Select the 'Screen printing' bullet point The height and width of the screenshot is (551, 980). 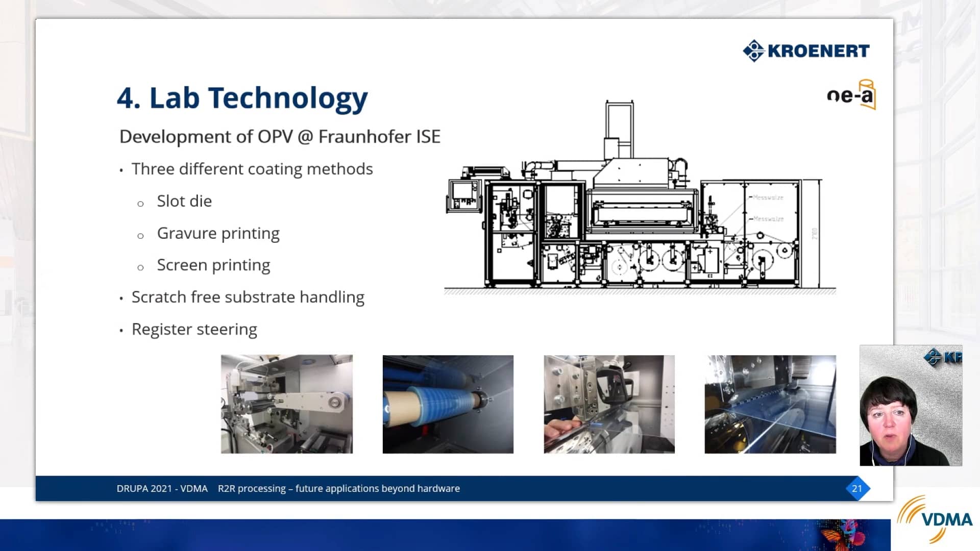click(x=213, y=265)
